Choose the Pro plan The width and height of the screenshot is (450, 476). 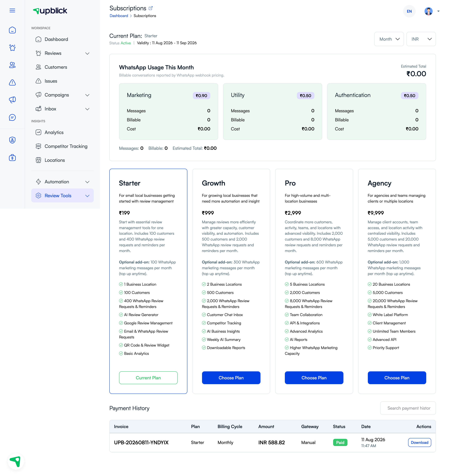point(314,378)
